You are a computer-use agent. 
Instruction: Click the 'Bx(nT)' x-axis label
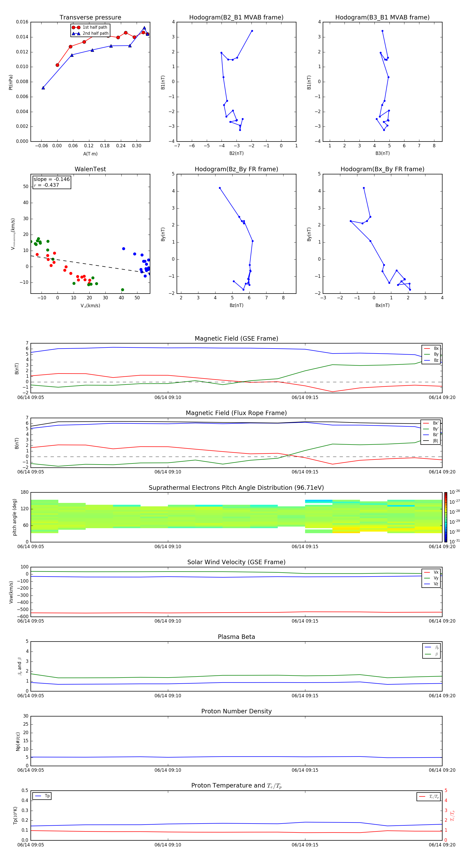[382, 305]
